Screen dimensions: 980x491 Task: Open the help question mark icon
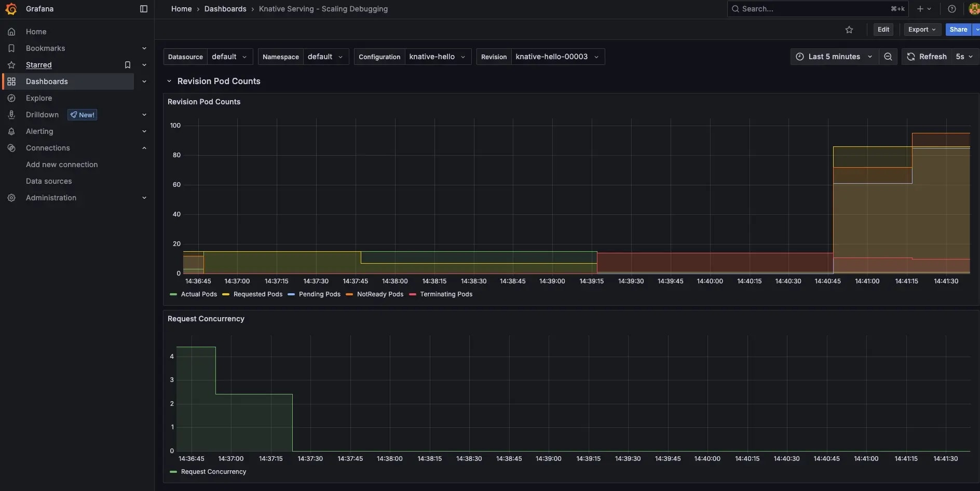(952, 9)
